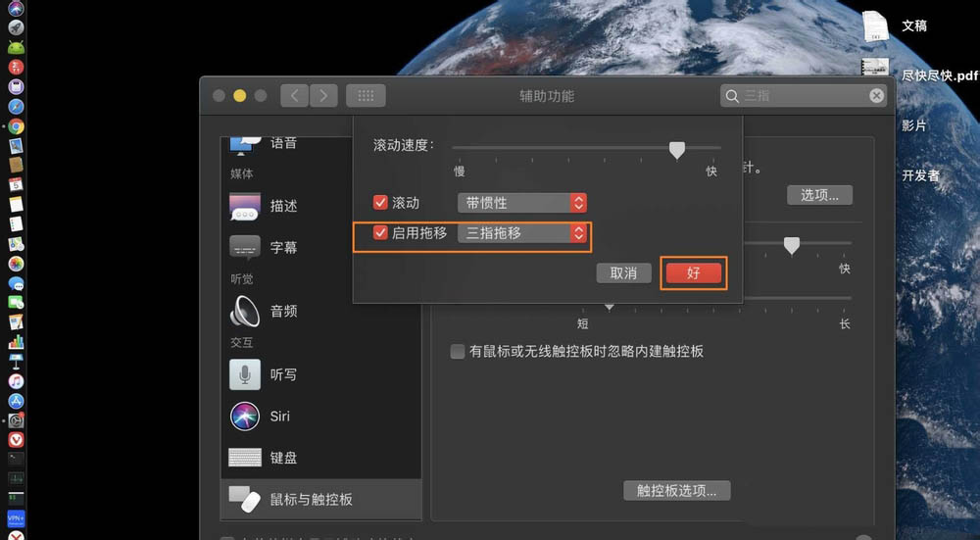Open the Reminders app in the Dock

(16, 223)
